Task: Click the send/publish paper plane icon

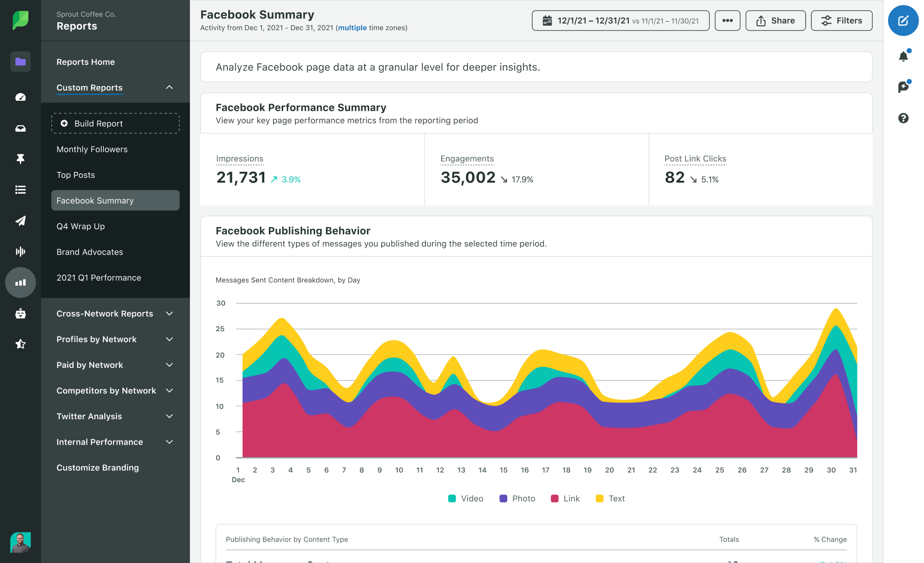Action: pyautogui.click(x=20, y=220)
